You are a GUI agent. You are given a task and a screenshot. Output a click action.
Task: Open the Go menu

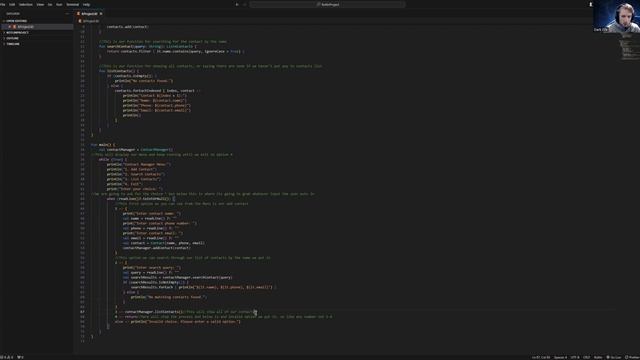pyautogui.click(x=50, y=4)
